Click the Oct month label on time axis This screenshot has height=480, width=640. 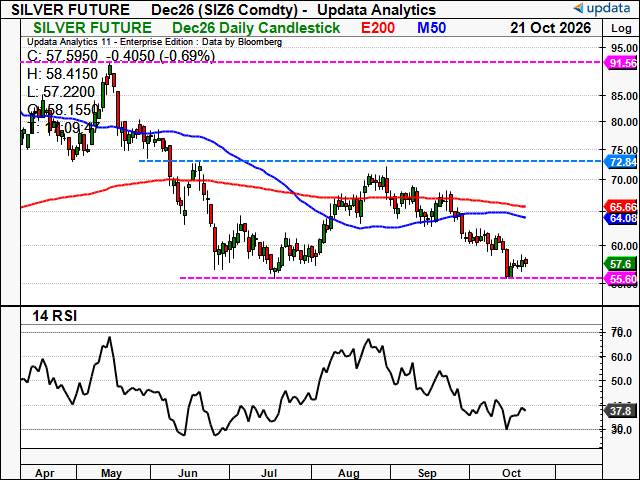[511, 473]
